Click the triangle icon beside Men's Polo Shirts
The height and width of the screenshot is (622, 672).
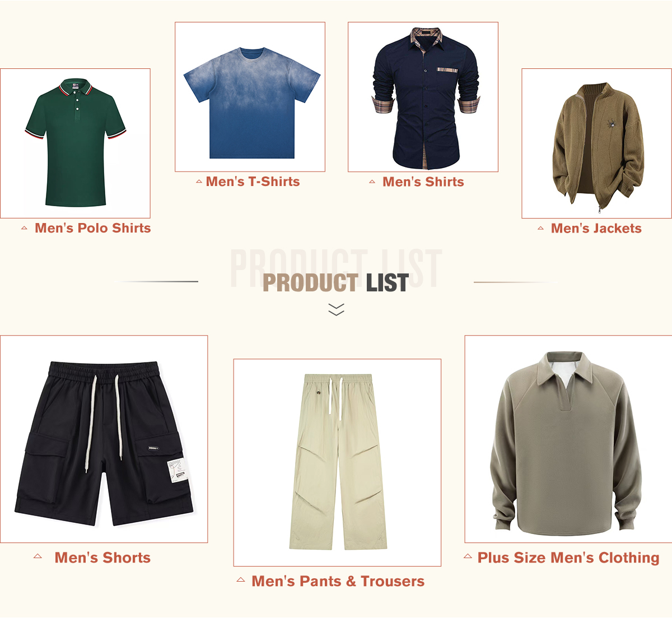point(24,228)
